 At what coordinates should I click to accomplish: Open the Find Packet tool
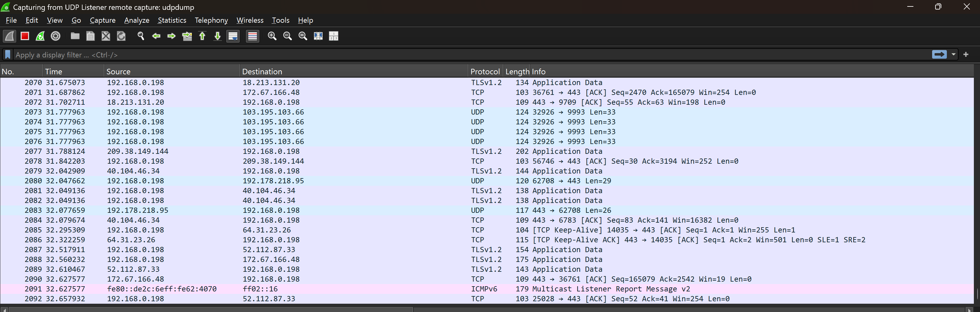[x=141, y=36]
